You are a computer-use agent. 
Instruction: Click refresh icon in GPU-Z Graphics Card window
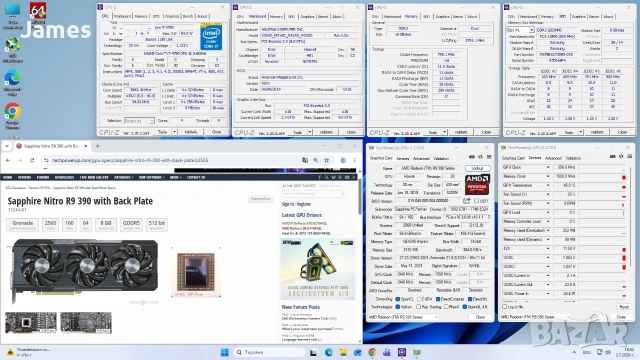click(x=480, y=157)
